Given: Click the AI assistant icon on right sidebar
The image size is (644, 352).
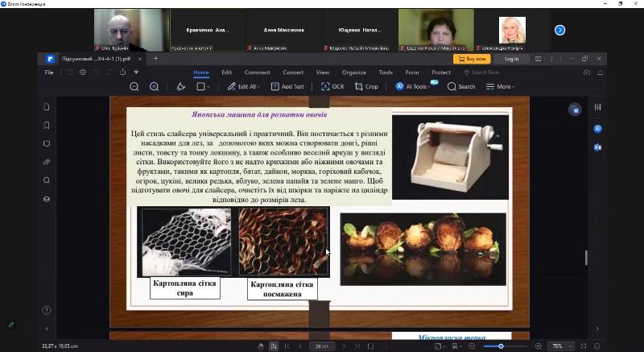Looking at the screenshot, I should [x=597, y=129].
